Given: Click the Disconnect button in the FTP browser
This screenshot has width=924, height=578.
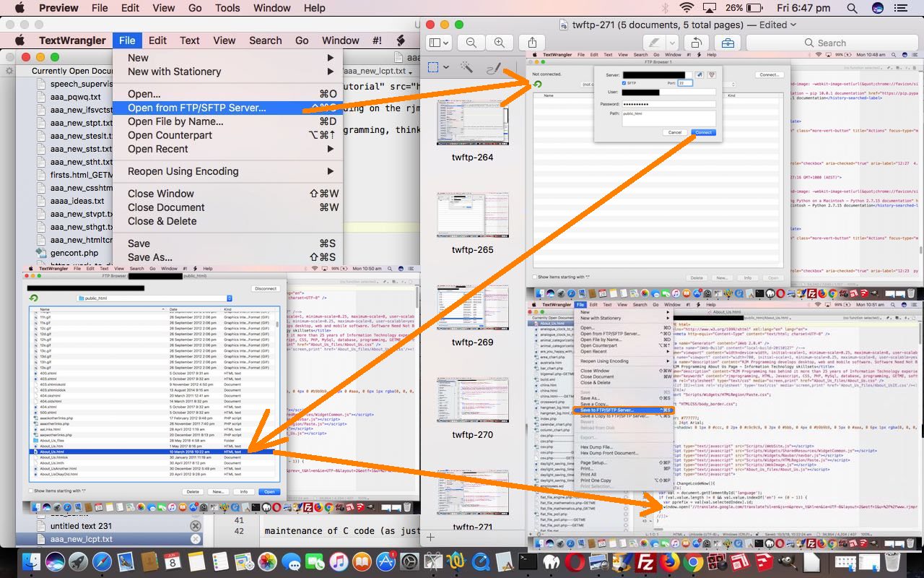Looking at the screenshot, I should pos(266,288).
